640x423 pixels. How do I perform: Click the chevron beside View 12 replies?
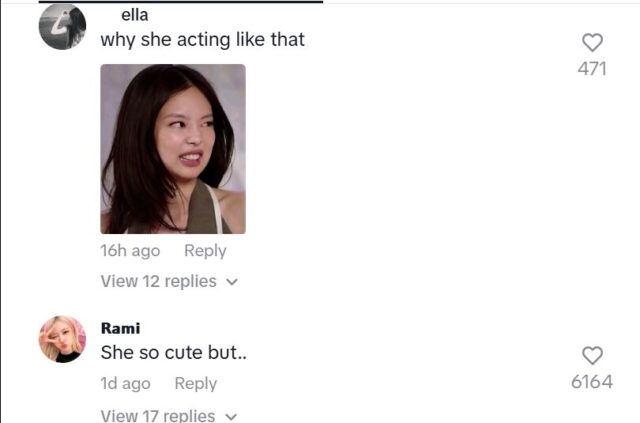233,282
